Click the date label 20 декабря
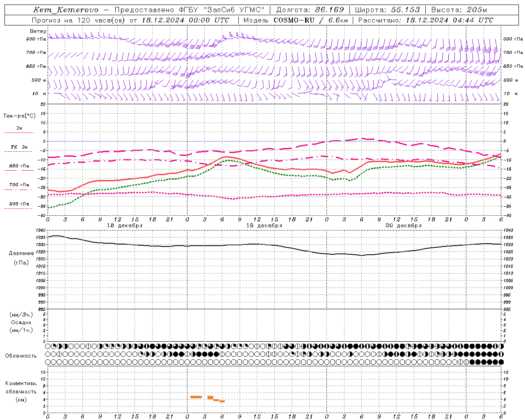The image size is (525, 420). 404,226
